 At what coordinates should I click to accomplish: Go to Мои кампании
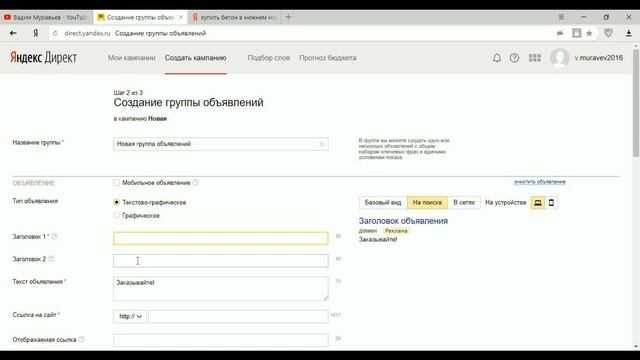[x=131, y=58]
